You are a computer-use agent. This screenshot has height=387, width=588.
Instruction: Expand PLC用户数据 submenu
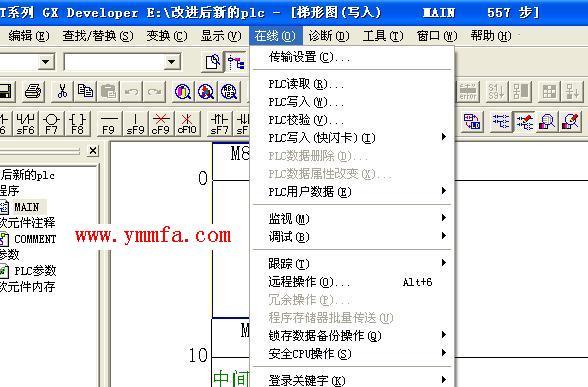(352, 192)
